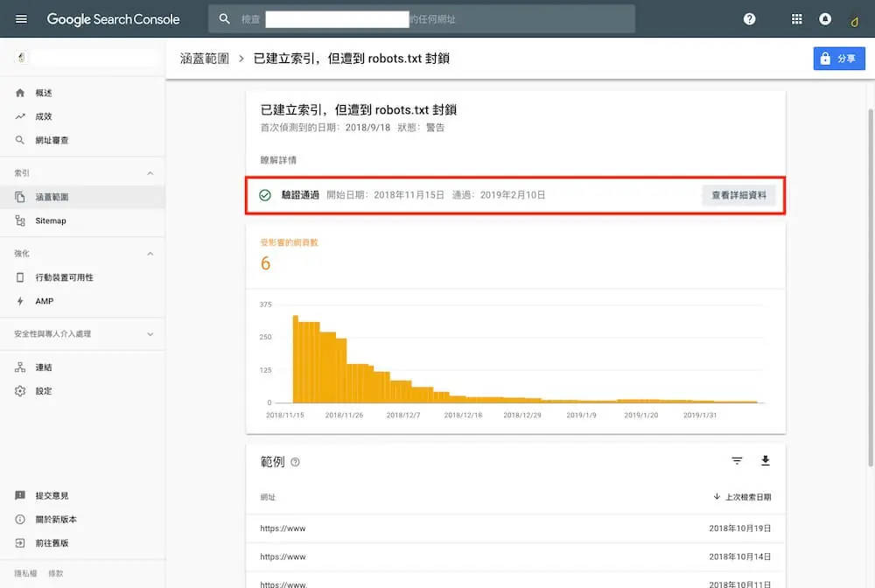Screen dimensions: 875x588
Task: Select the 受影響的網頁數 metric
Action: coord(289,255)
